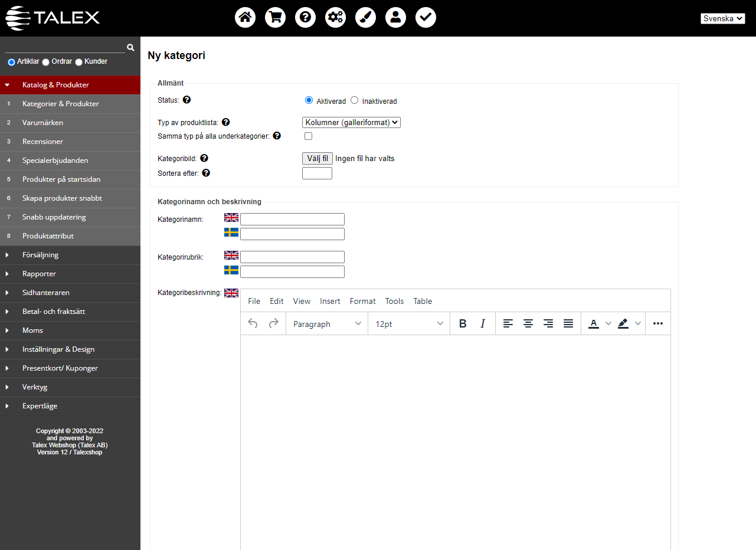The height and width of the screenshot is (550, 756).
Task: Expand the Moms sidebar section
Action: pyautogui.click(x=70, y=330)
